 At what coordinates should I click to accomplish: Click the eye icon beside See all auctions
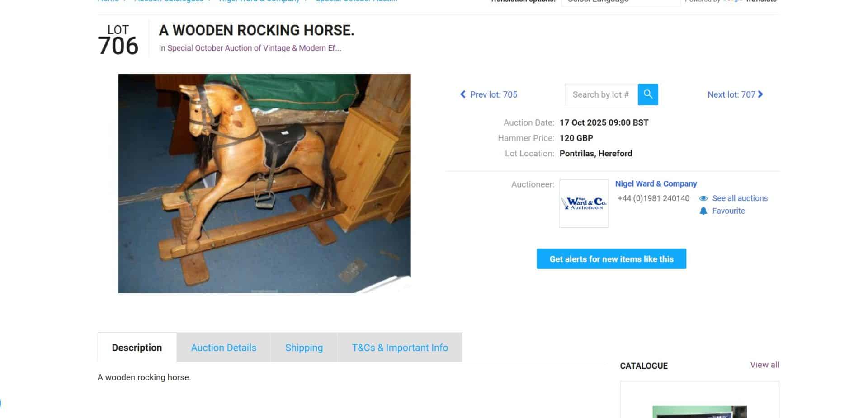[x=703, y=198]
